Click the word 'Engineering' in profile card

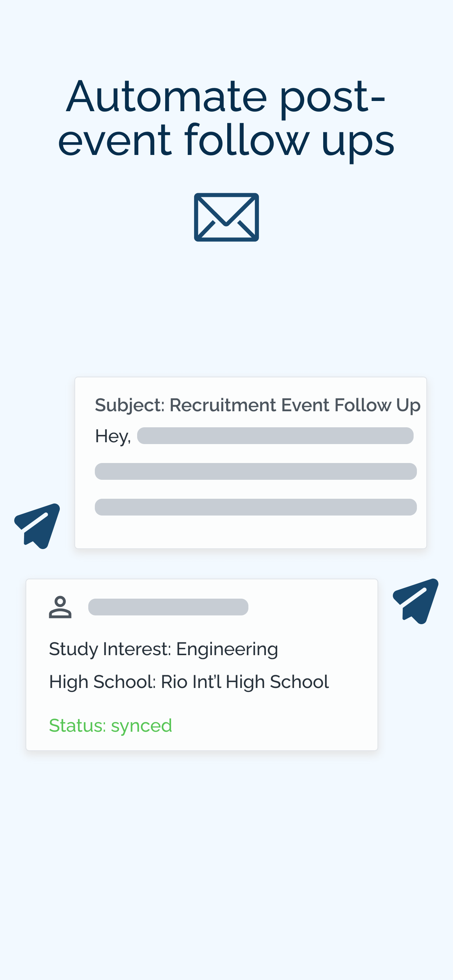(x=227, y=649)
